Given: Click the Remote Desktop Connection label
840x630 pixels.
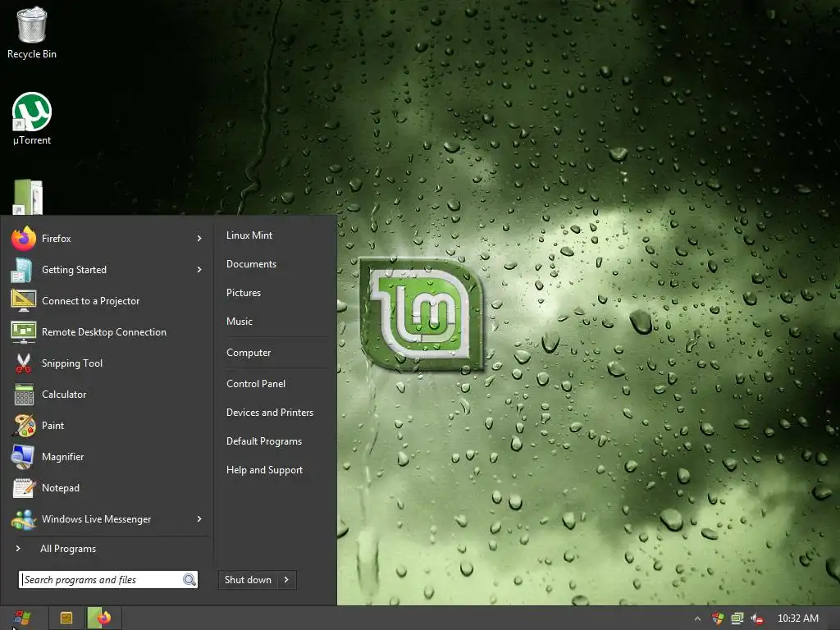Looking at the screenshot, I should tap(104, 332).
